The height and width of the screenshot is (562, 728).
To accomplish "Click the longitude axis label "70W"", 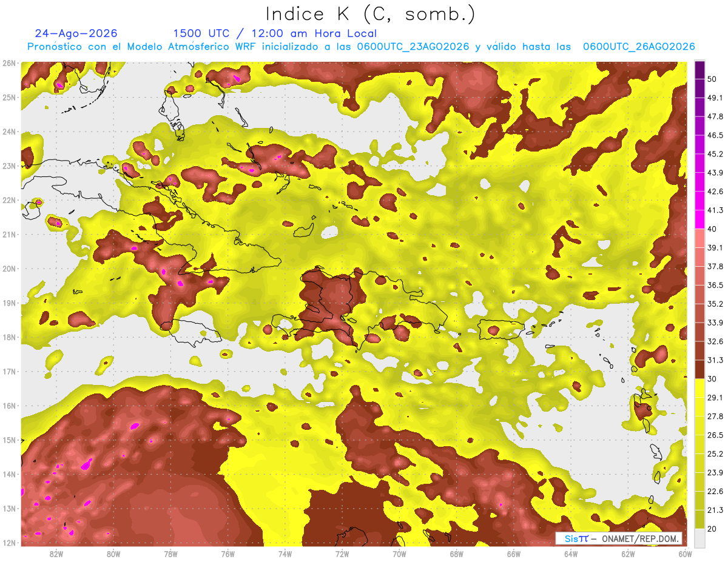I will (399, 554).
